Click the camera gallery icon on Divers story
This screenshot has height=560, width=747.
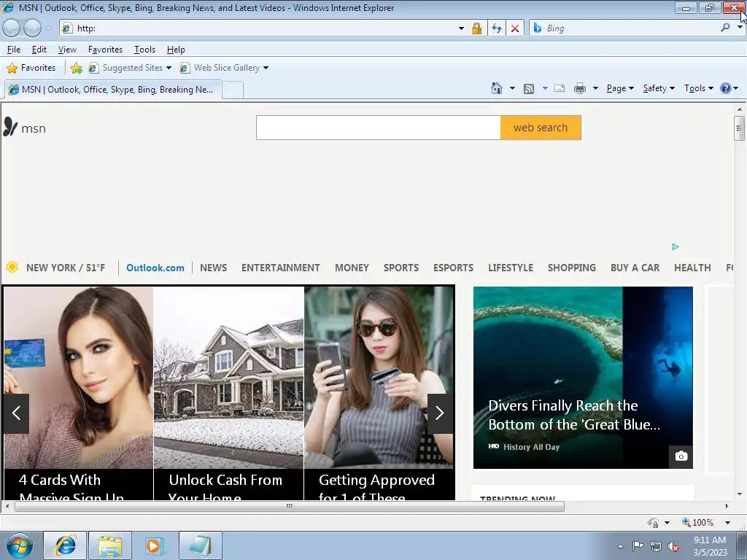point(681,456)
